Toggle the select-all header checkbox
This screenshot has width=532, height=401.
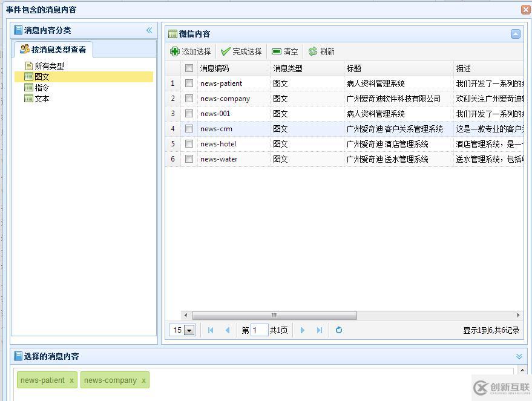pos(189,68)
